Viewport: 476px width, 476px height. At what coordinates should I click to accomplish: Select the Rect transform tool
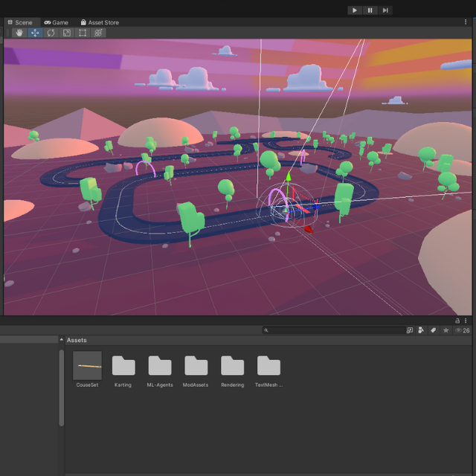[83, 33]
